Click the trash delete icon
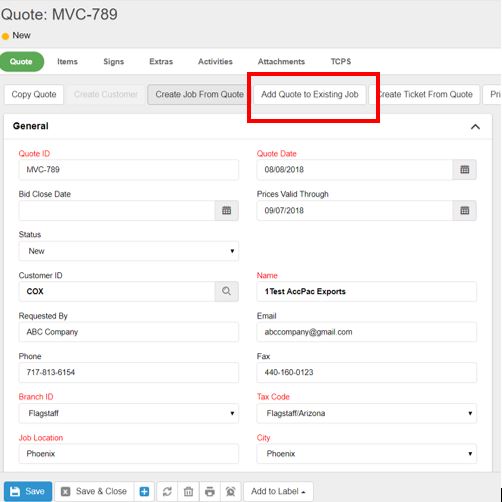Viewport: 502px width, 502px height. (x=188, y=491)
